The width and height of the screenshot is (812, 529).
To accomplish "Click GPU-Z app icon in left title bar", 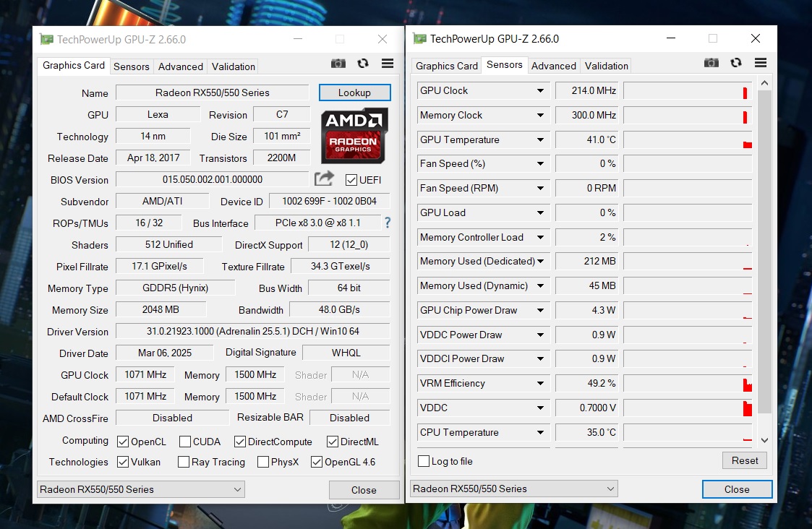I will point(47,39).
